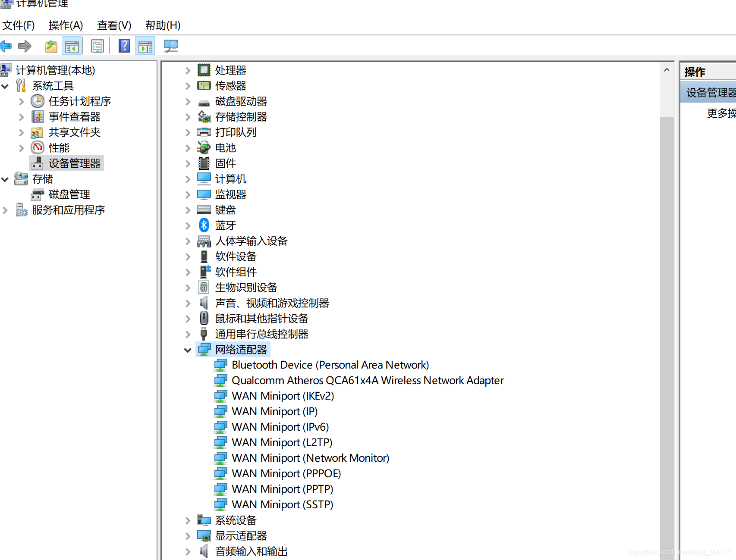Click the 固件 chip icon
This screenshot has height=560, width=736.
(204, 163)
